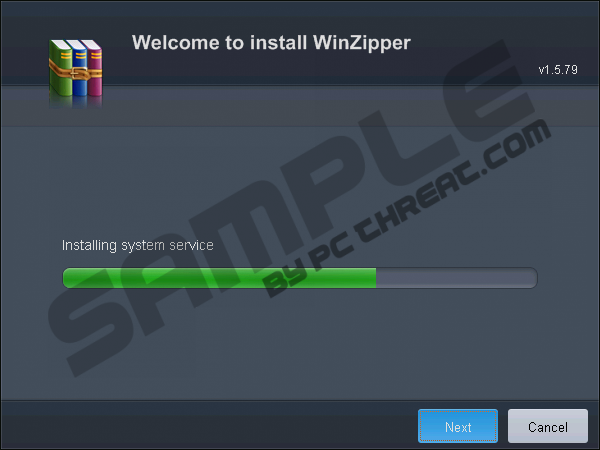This screenshot has width=600, height=450.
Task: Click the v1.5.79 version label
Action: pos(558,70)
